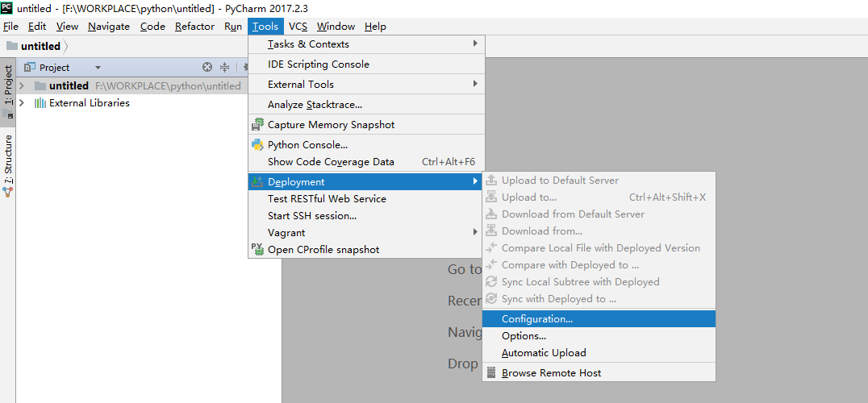Click the Upload to Default Server icon

(491, 181)
